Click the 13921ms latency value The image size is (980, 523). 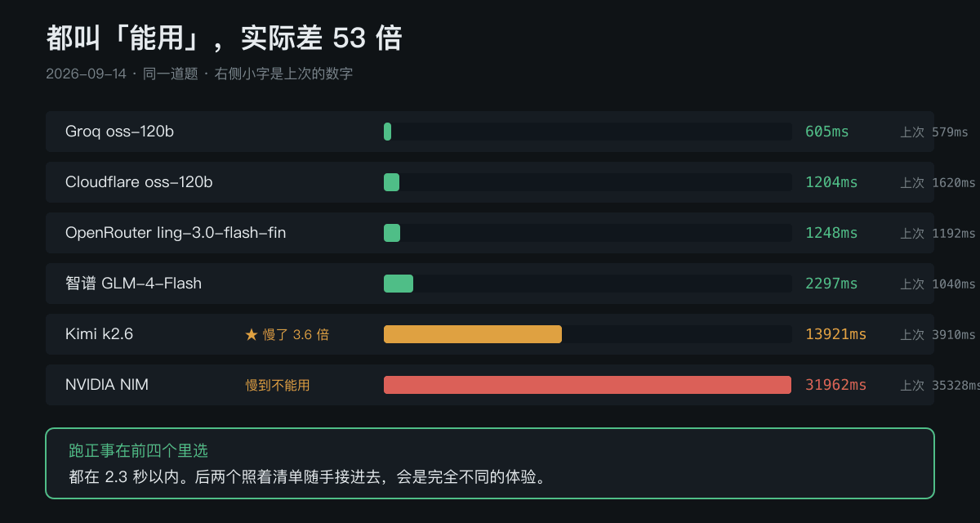(836, 334)
